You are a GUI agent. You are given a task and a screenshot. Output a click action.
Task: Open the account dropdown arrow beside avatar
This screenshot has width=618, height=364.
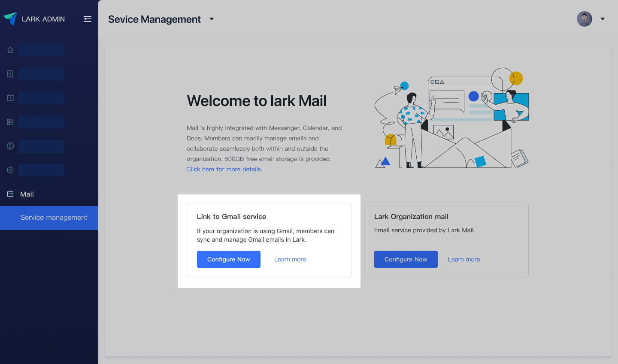(603, 19)
